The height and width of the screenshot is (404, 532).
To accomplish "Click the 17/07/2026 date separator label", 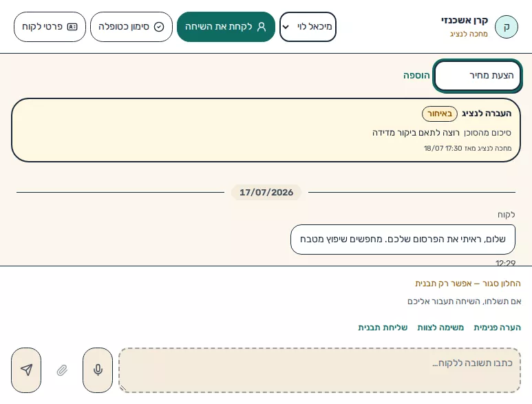I will pyautogui.click(x=266, y=192).
